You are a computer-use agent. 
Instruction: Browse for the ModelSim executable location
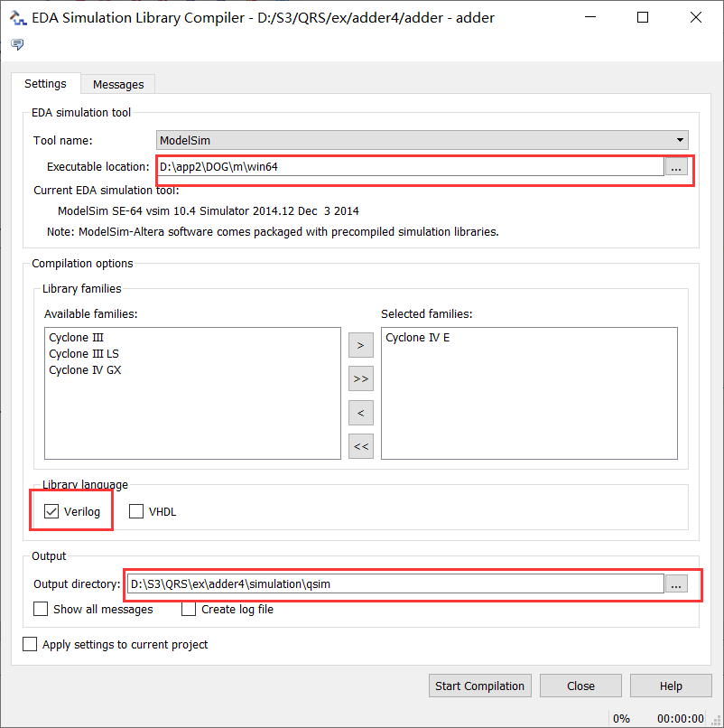(676, 167)
